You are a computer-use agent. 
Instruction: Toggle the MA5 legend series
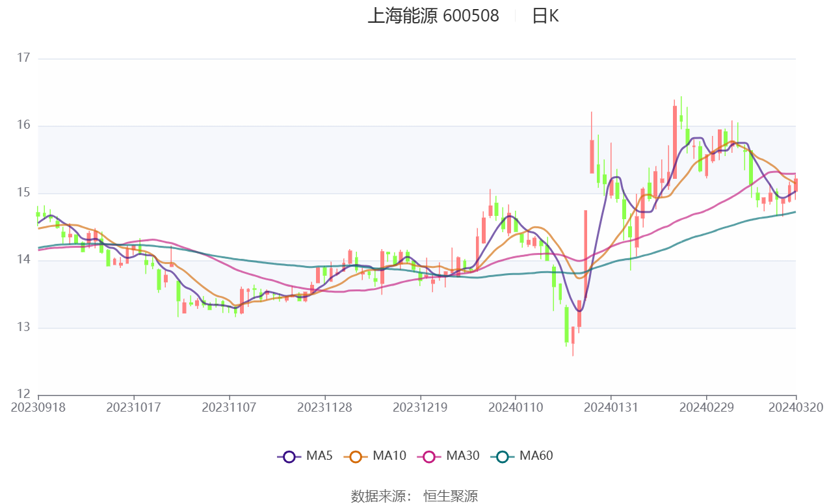[305, 456]
